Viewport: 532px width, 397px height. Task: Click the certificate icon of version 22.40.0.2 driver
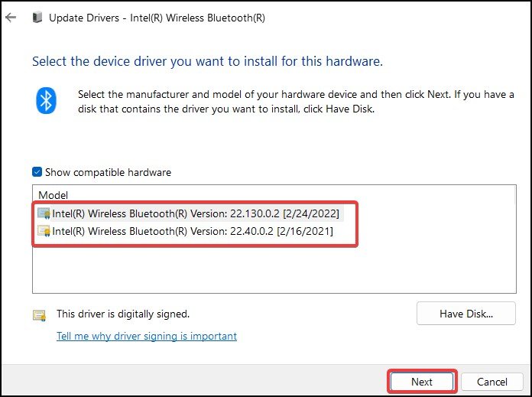click(44, 231)
